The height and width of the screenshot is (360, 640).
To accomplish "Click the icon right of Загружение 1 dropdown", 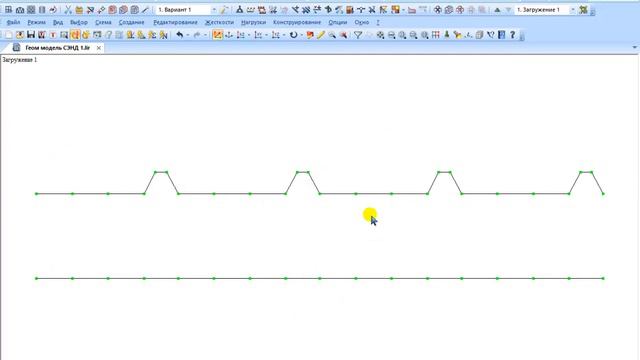I will pyautogui.click(x=583, y=9).
